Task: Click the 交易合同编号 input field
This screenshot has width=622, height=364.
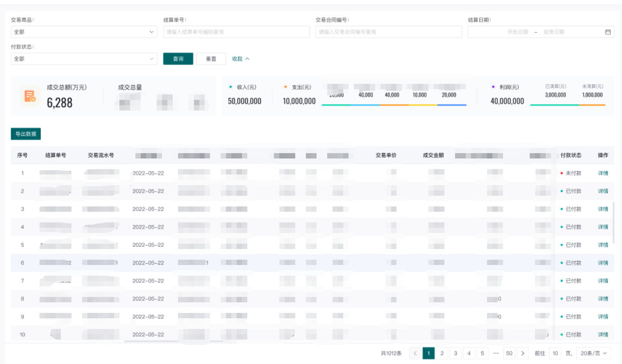Action: 388,32
